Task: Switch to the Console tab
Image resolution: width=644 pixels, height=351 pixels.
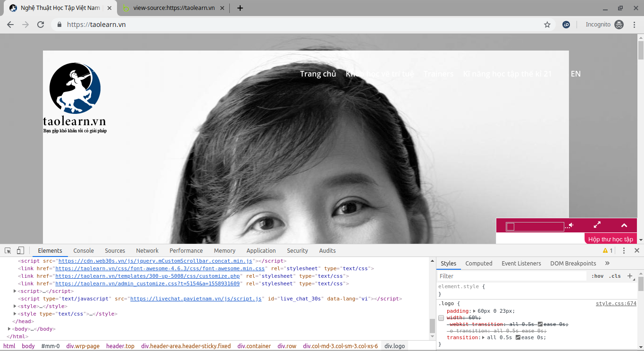Action: pos(84,251)
